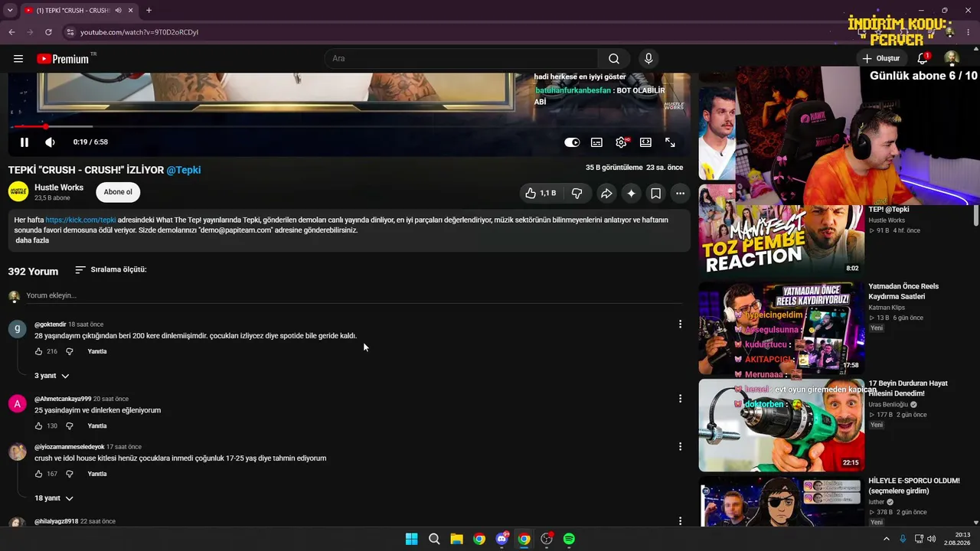Save the video with the bookmark icon
980x551 pixels.
pos(655,194)
